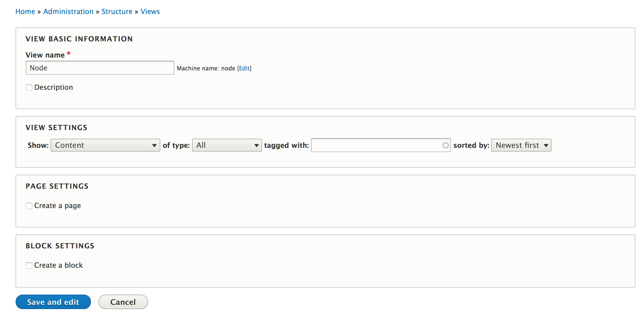Enable the Description checkbox

pyautogui.click(x=29, y=87)
